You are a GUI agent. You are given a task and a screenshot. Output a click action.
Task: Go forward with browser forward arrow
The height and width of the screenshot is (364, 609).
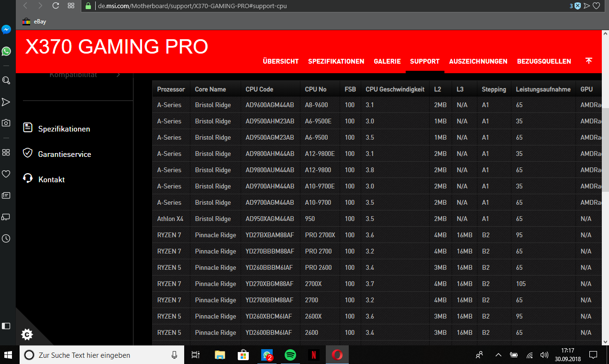pos(40,6)
